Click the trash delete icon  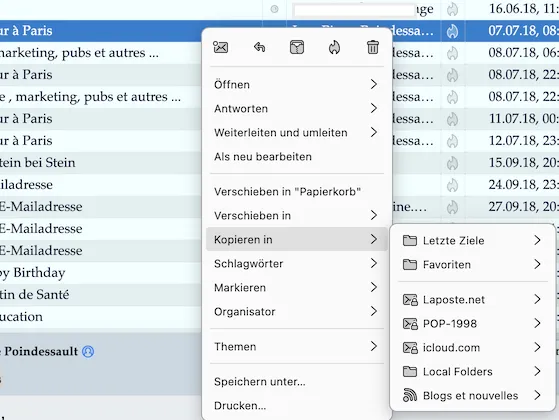[x=373, y=47]
